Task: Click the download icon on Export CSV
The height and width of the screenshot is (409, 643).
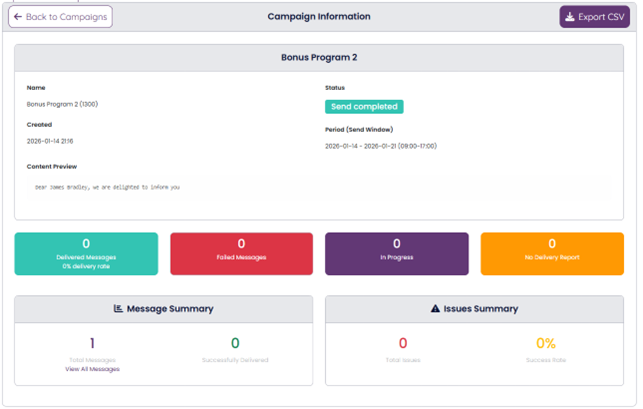Action: point(570,17)
